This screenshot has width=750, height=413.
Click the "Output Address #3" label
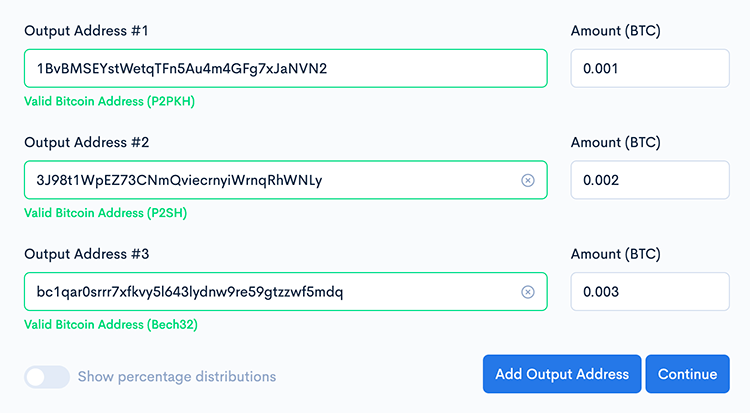(x=86, y=254)
